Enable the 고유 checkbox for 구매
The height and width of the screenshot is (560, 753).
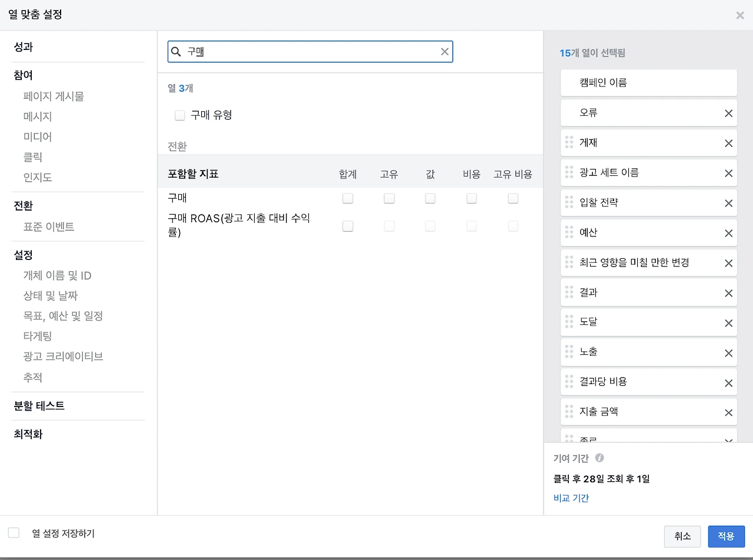[x=389, y=199]
